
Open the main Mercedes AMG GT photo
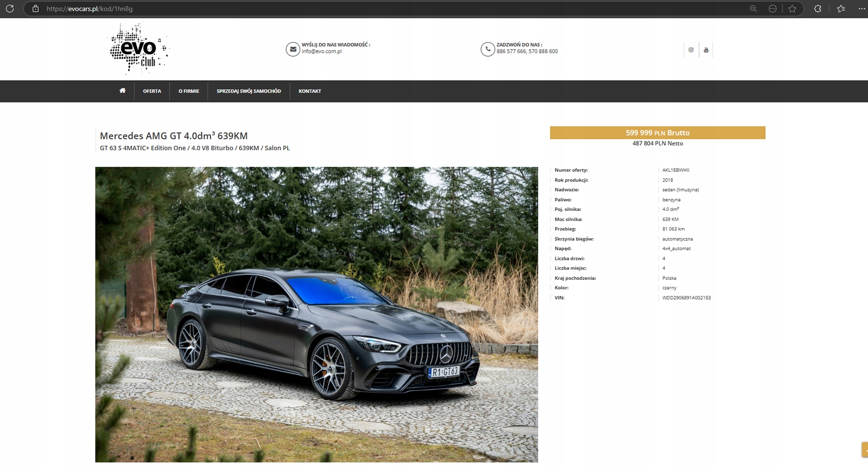click(316, 315)
